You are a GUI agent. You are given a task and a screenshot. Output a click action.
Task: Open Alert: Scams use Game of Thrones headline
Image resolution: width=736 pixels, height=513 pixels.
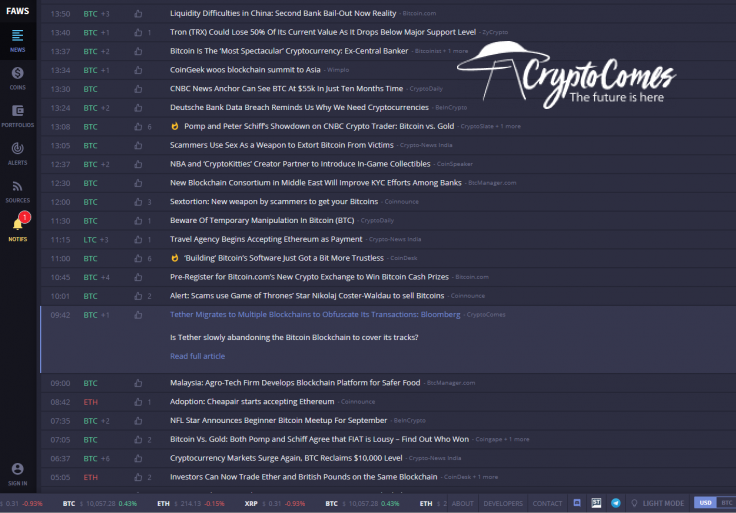tap(307, 296)
